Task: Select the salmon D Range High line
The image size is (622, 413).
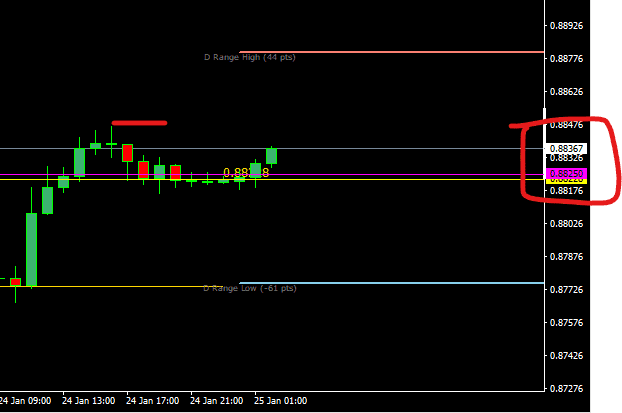Action: [x=392, y=52]
